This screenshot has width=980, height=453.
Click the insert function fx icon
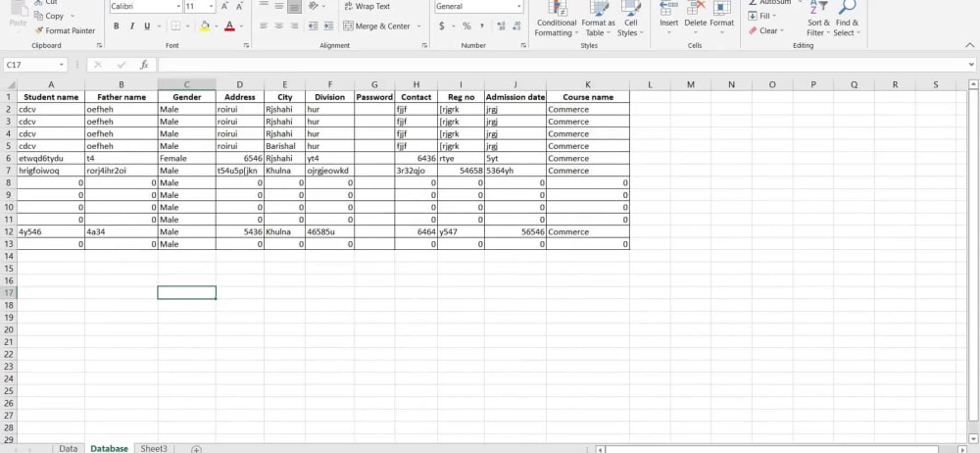click(144, 65)
